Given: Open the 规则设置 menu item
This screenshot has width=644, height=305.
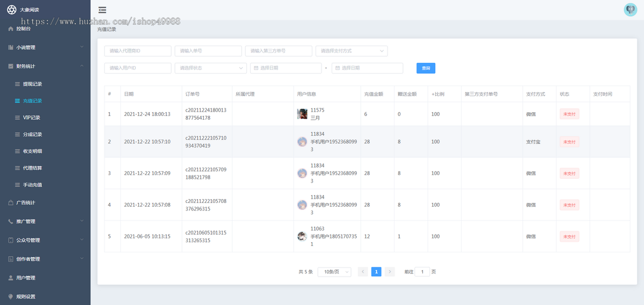Looking at the screenshot, I should 45,296.
